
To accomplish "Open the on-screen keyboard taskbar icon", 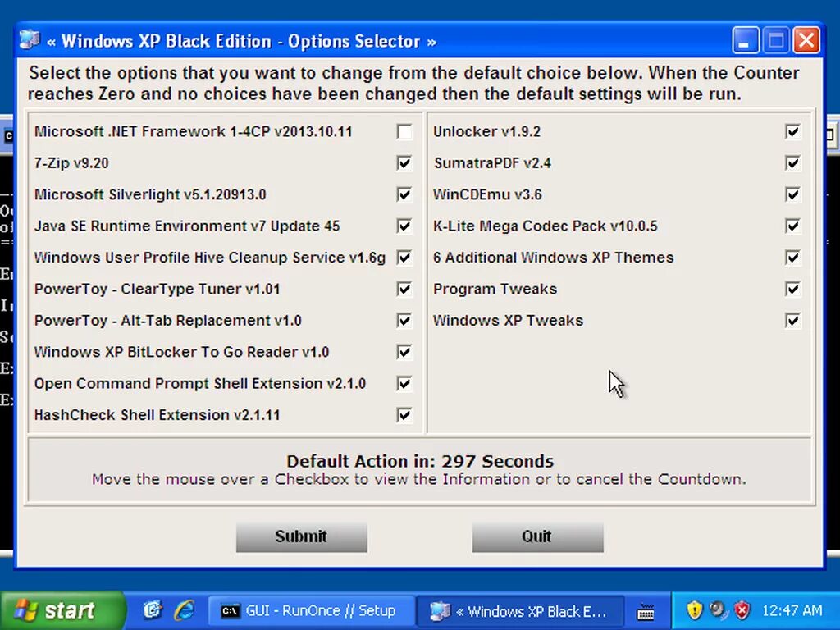I will [646, 612].
